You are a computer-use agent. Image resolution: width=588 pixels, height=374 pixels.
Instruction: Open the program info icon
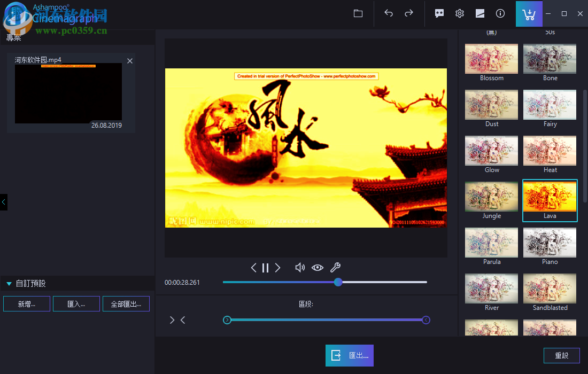pos(500,13)
